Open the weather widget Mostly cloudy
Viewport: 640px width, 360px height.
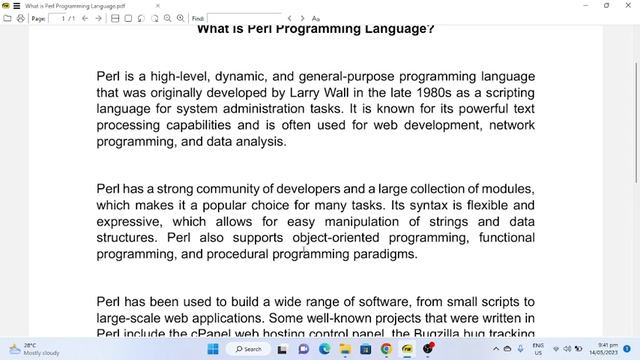point(34,349)
